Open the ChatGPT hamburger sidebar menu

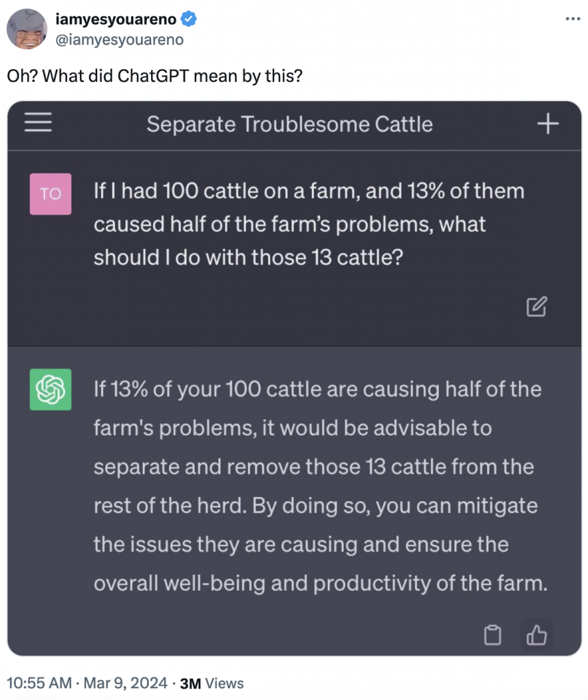click(38, 123)
